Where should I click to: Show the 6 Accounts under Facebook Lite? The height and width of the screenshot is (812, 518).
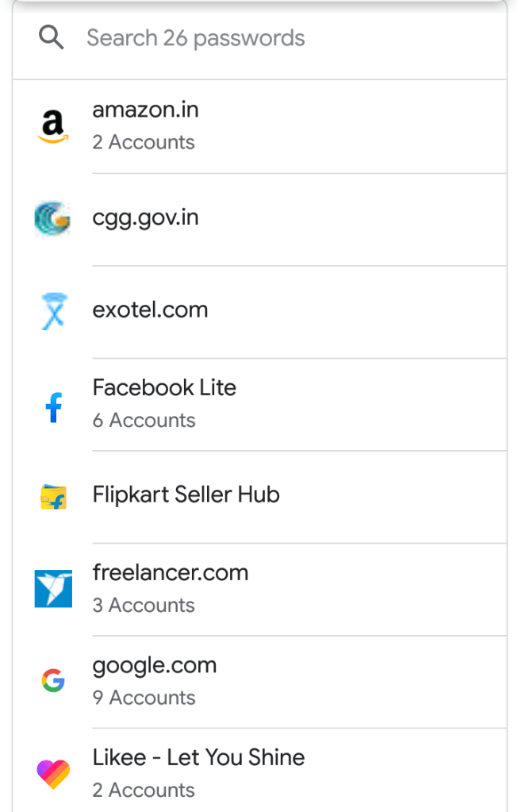(x=144, y=421)
